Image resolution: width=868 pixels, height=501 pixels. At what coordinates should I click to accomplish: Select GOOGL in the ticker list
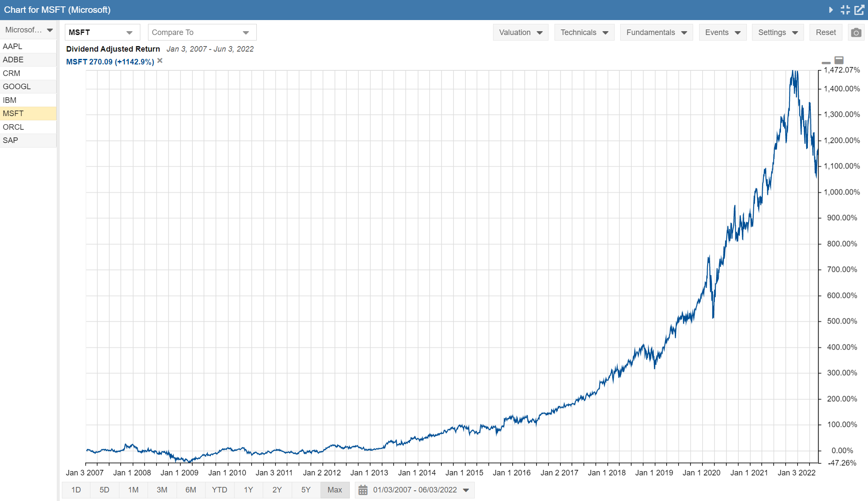(28, 87)
